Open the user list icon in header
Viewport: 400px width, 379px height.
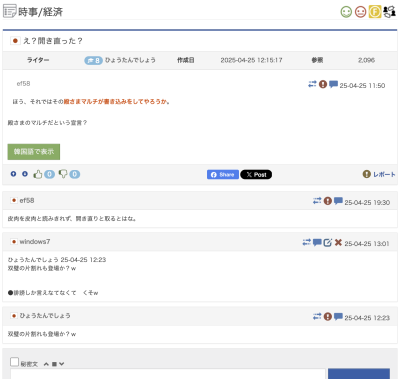(389, 12)
